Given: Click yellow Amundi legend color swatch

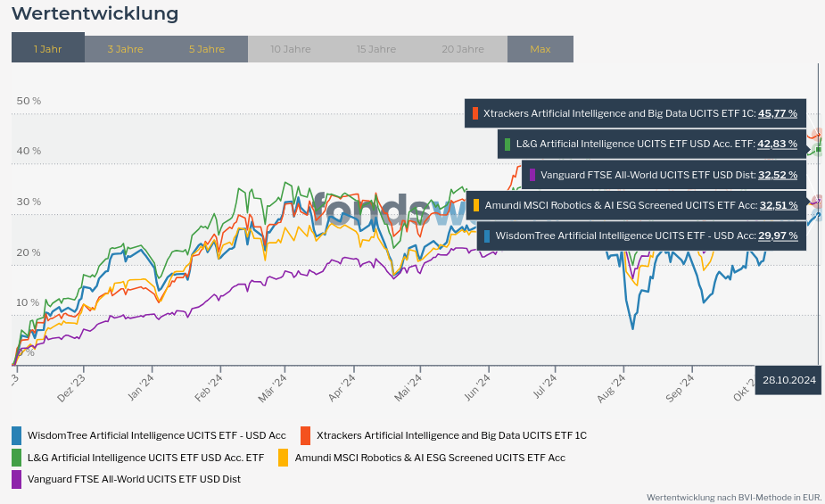Looking at the screenshot, I should coord(284,458).
